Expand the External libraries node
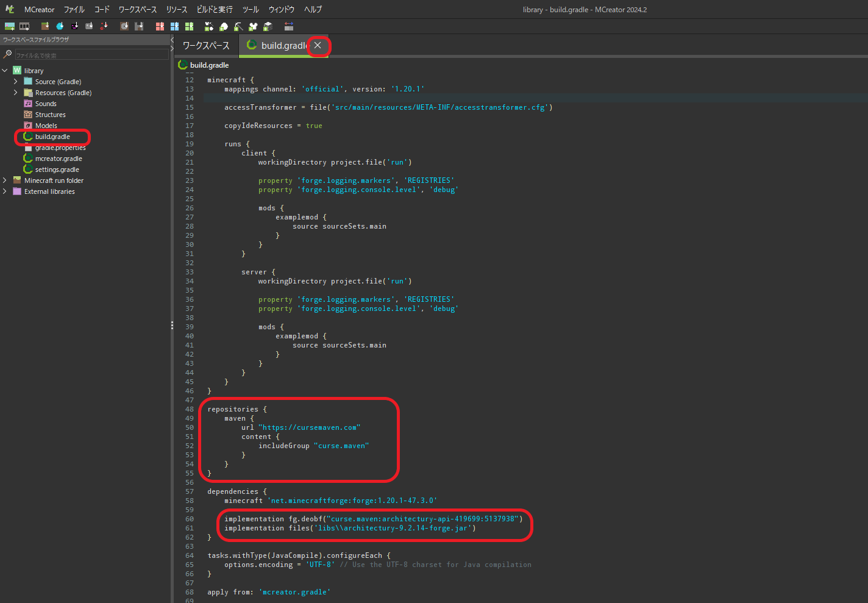The width and height of the screenshot is (868, 603). [x=5, y=191]
